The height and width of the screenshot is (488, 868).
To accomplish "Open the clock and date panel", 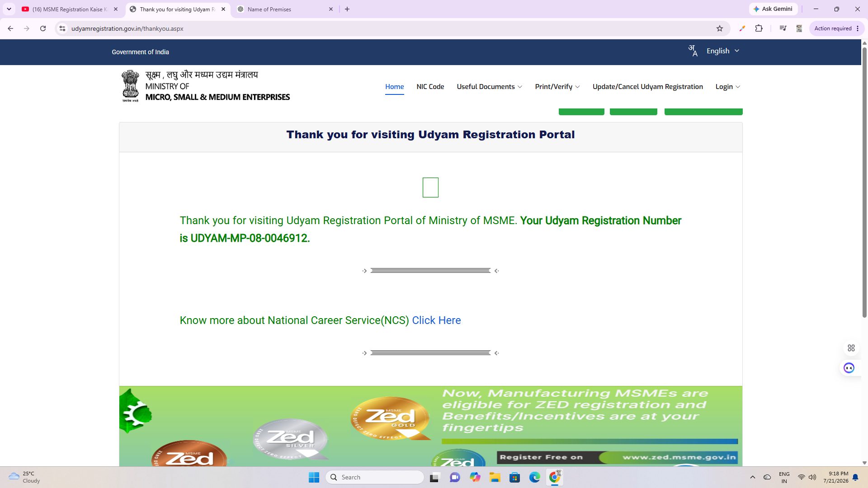I will coord(836,477).
